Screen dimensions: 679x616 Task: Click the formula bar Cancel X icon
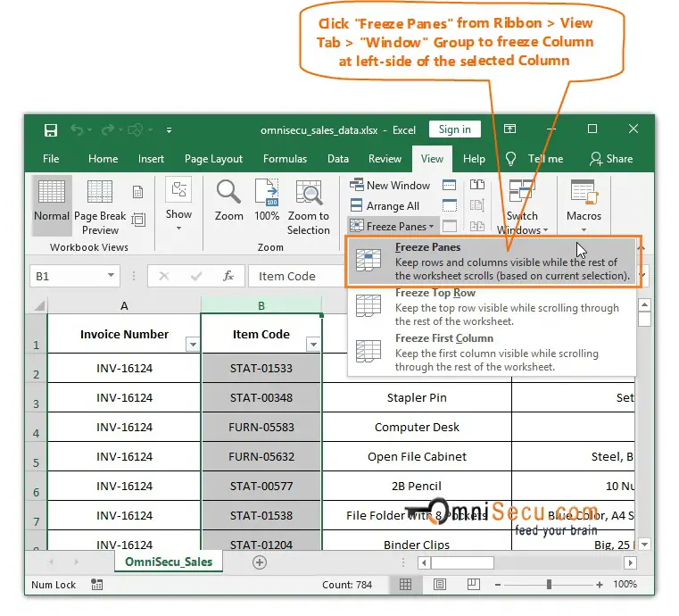coord(163,276)
